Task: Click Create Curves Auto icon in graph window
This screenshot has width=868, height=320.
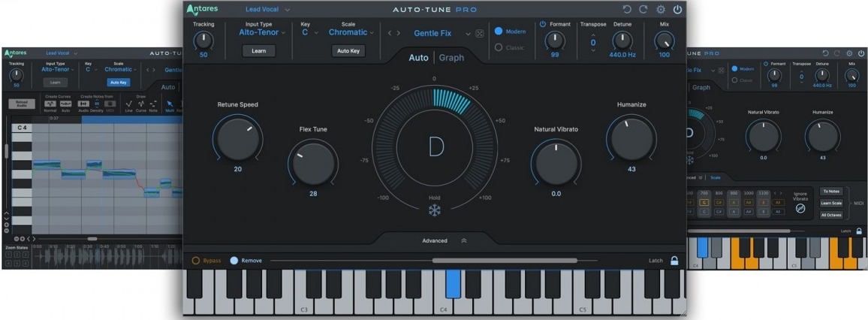Action: pyautogui.click(x=66, y=104)
